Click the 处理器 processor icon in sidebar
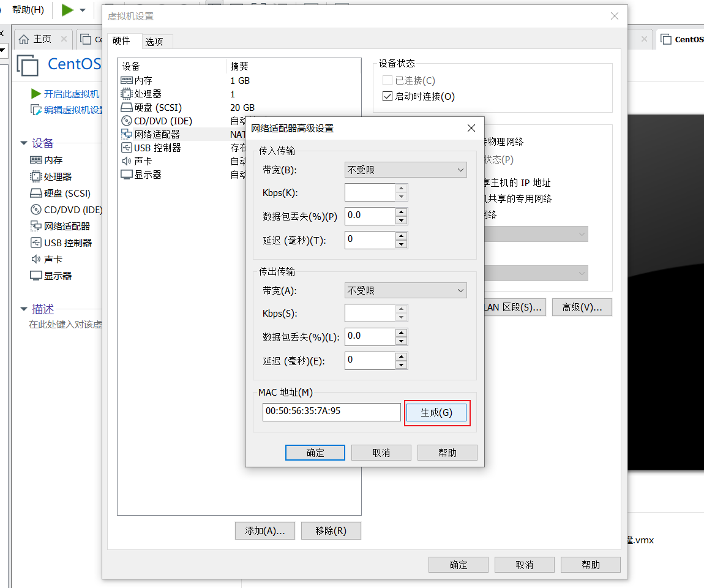 point(36,176)
